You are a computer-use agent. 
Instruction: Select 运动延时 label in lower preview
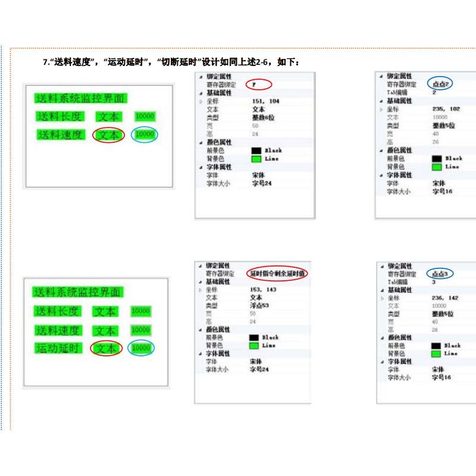click(58, 348)
